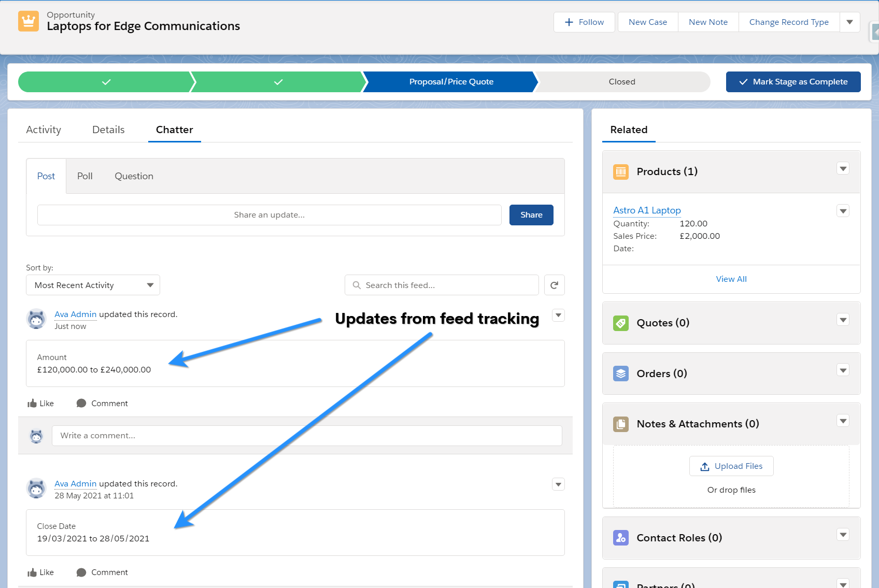Open the Astro A1 Laptop product link
The width and height of the screenshot is (879, 588).
point(647,210)
